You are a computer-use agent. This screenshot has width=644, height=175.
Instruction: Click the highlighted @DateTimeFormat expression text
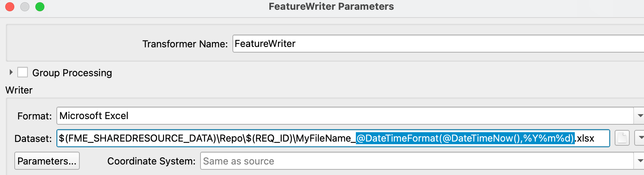pos(465,138)
